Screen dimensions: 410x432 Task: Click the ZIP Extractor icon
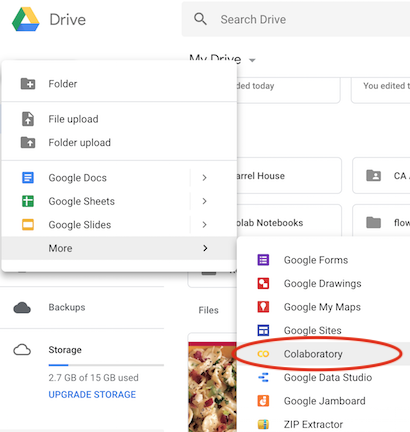263,424
